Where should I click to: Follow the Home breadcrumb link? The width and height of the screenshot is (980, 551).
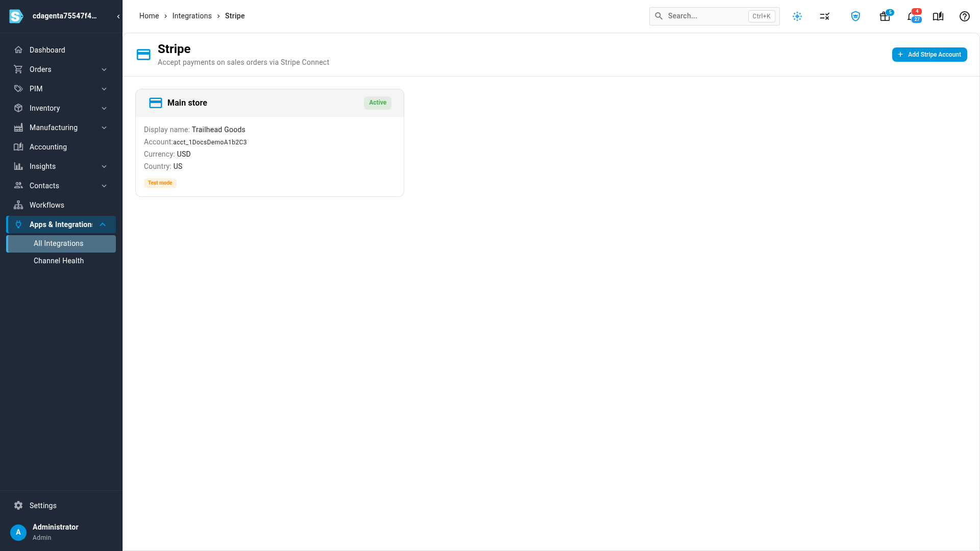tap(149, 16)
